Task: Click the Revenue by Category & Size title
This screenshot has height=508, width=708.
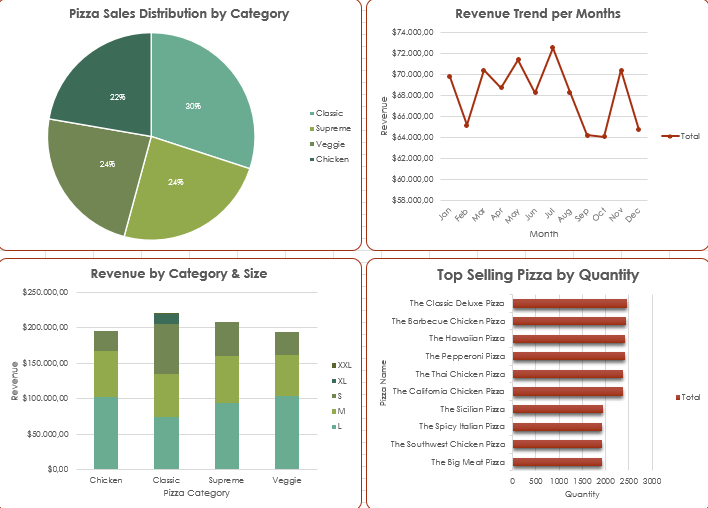Action: point(179,273)
